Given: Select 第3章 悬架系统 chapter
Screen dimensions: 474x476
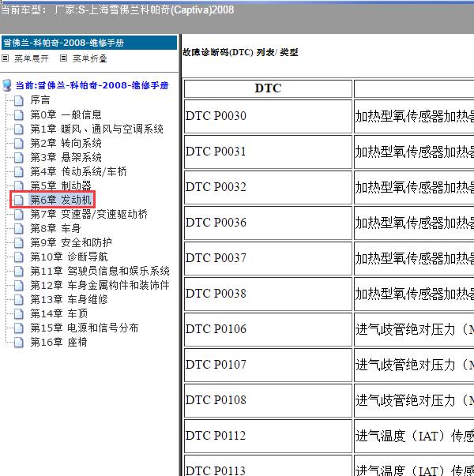Looking at the screenshot, I should click(66, 157).
